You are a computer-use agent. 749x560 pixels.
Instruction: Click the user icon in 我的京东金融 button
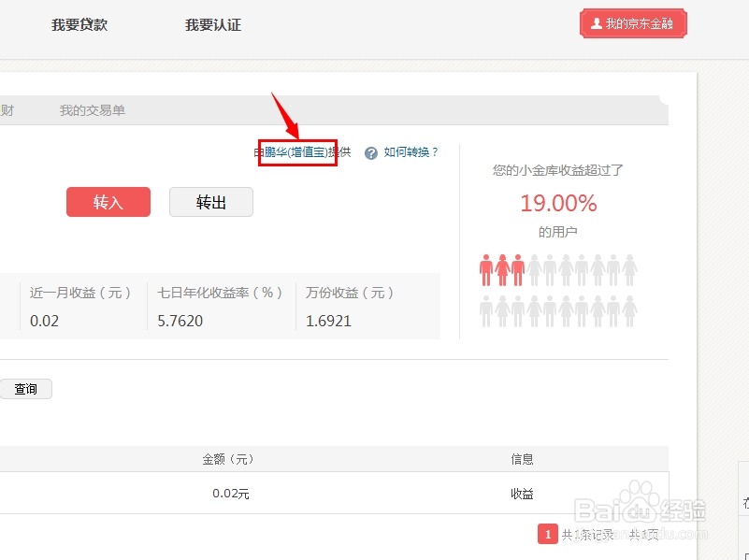597,23
